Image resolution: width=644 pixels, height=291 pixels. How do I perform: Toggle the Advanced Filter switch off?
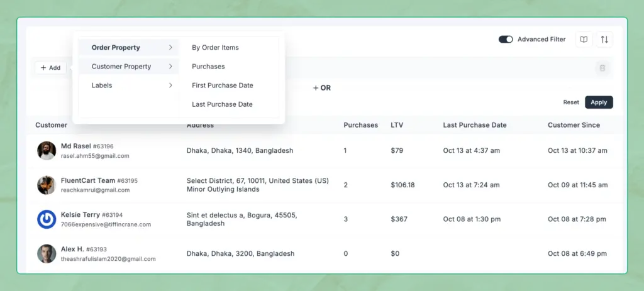tap(506, 40)
